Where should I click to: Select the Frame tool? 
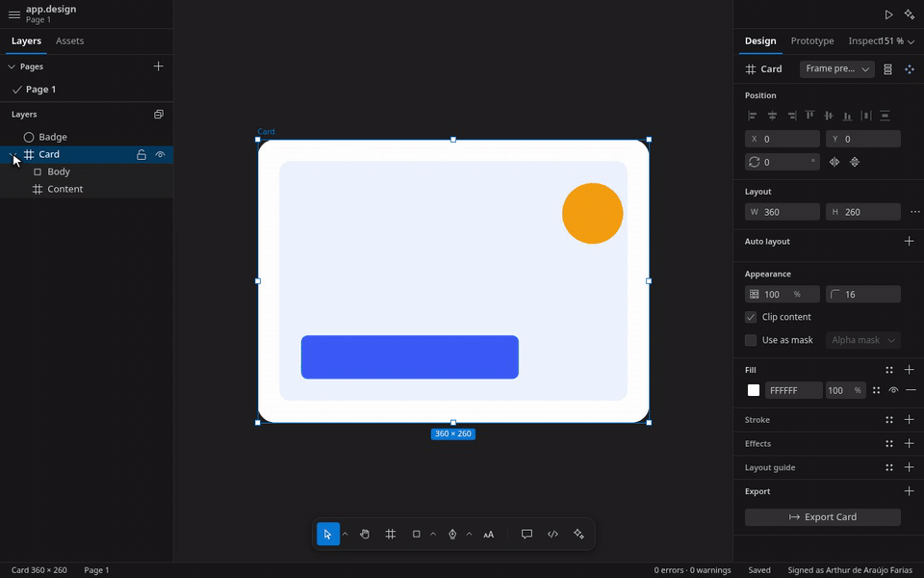(390, 535)
